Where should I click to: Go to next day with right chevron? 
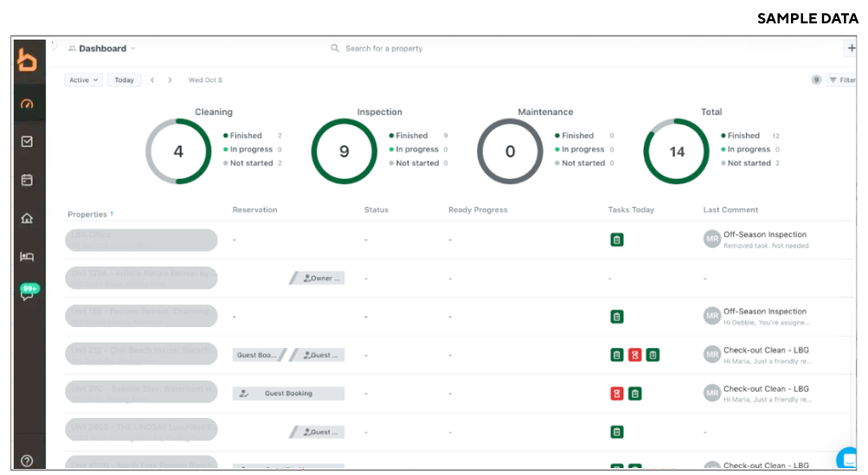point(170,80)
